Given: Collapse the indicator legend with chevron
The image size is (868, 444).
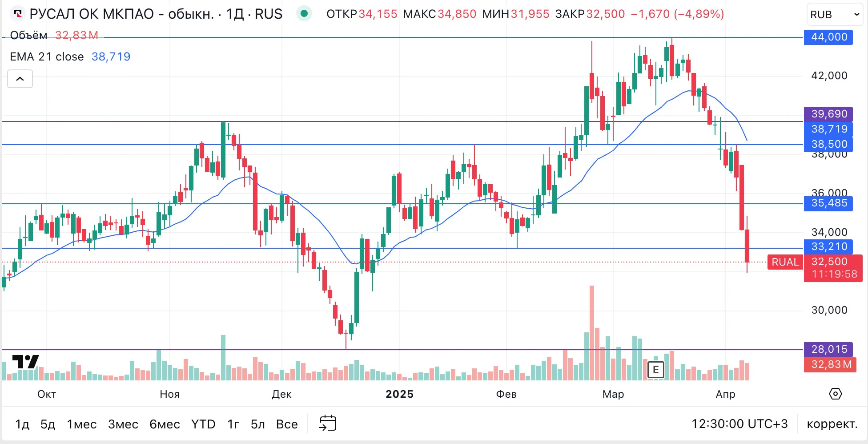Looking at the screenshot, I should 20,79.
